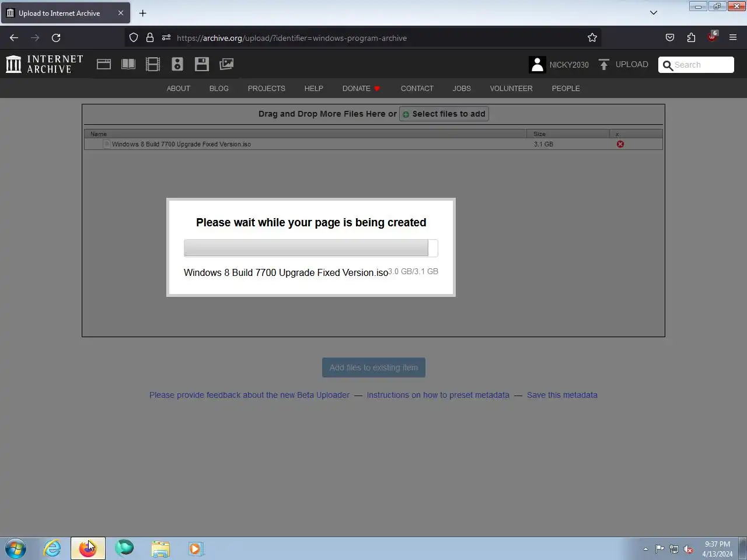Click the address bar URL
This screenshot has width=747, height=560.
coord(292,38)
